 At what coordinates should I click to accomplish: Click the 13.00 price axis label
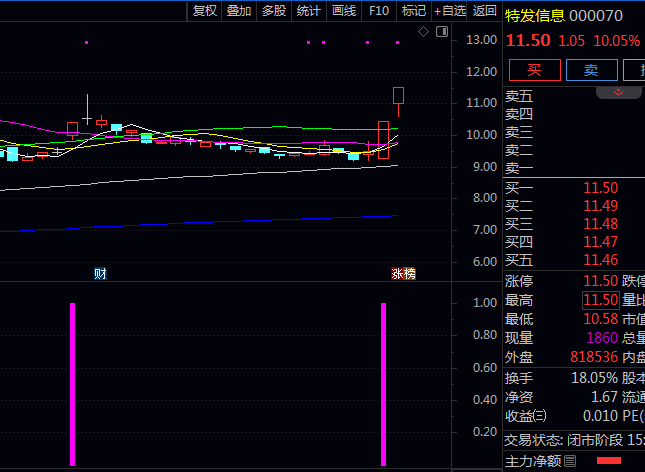(481, 40)
